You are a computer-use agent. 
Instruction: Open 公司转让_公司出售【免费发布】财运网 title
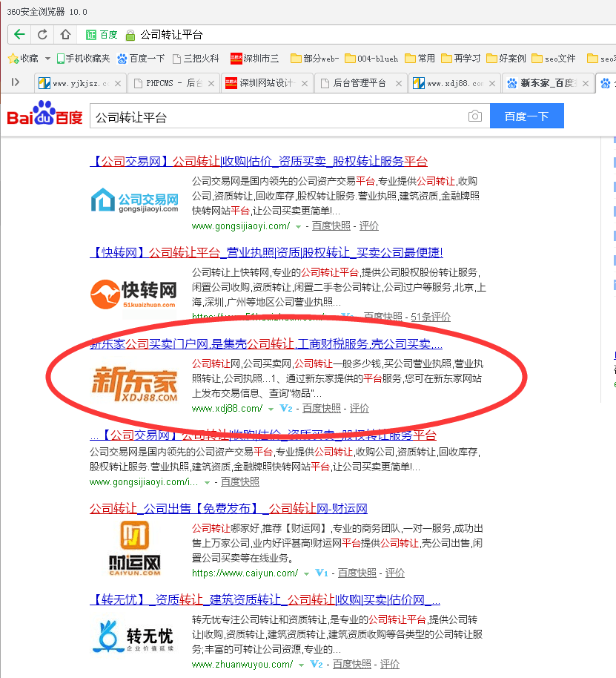tap(228, 509)
